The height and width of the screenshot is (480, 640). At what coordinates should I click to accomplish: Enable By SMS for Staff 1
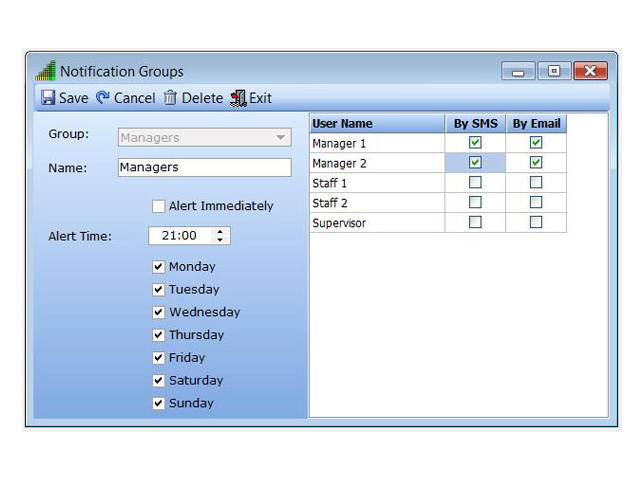[x=475, y=182]
